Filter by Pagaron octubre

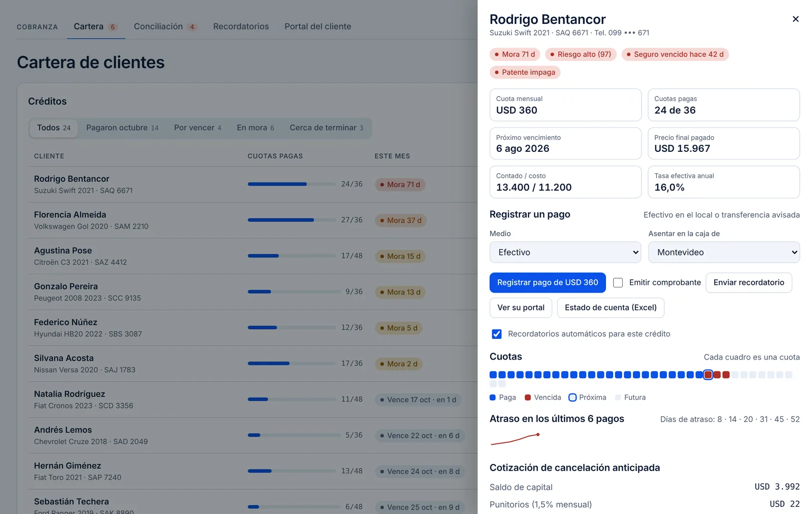coord(122,128)
